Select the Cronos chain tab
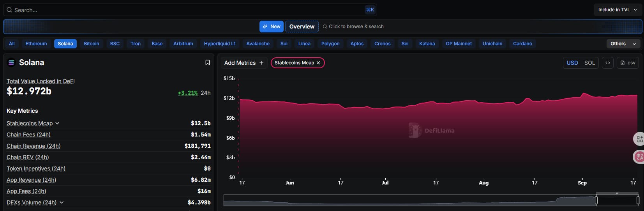 pyautogui.click(x=383, y=44)
